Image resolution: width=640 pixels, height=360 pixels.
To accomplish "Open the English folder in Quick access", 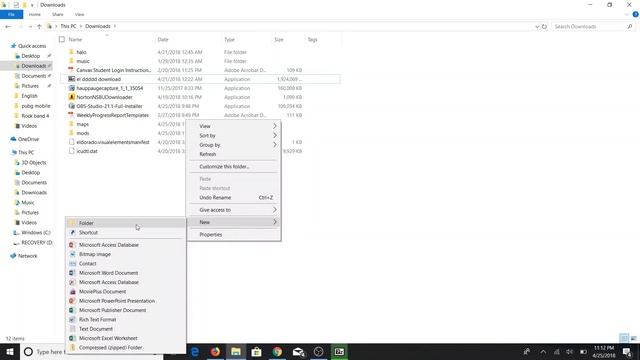I will tap(29, 96).
